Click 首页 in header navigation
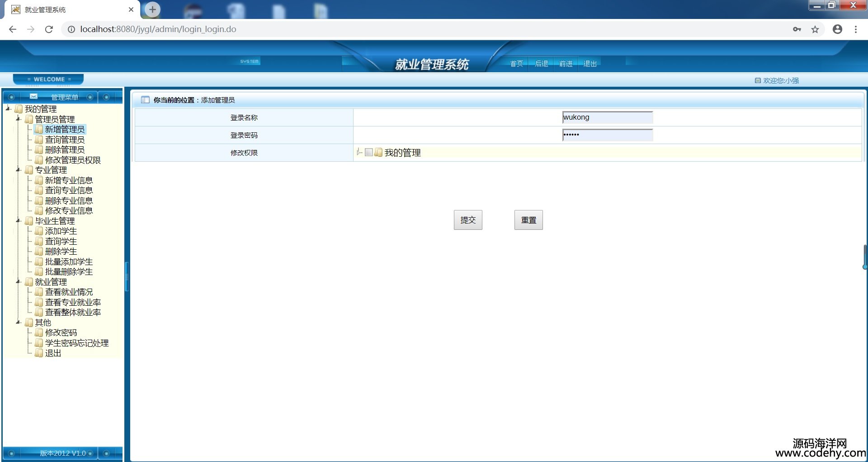Viewport: 868px width, 462px height. [x=517, y=64]
